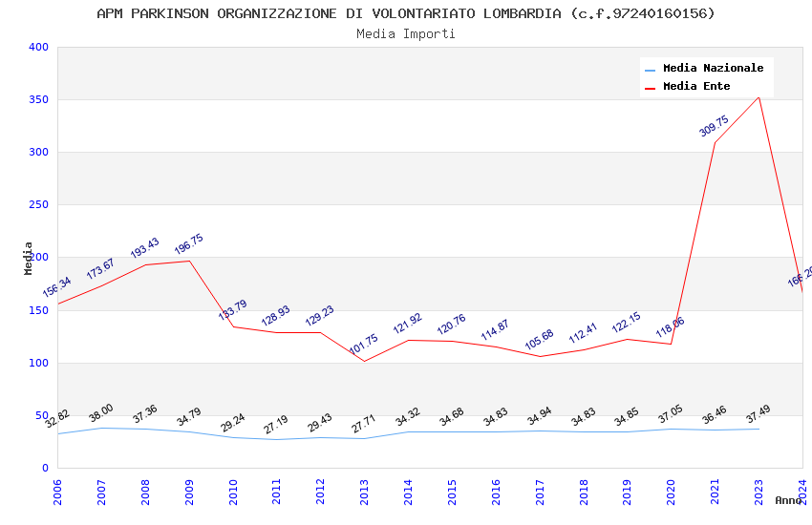Screen dimensions: 812x525
Task: Click the 100 value on the y-axis
Action: click(38, 363)
